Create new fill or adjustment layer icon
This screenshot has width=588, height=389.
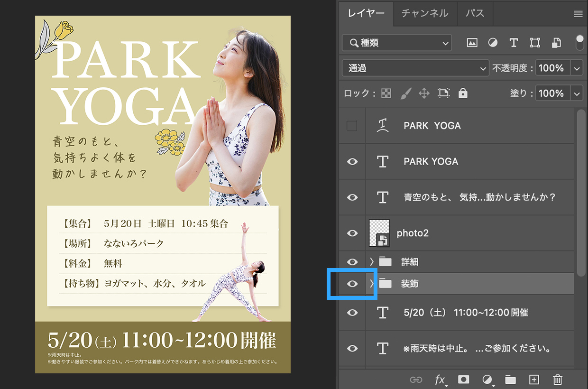pyautogui.click(x=487, y=380)
